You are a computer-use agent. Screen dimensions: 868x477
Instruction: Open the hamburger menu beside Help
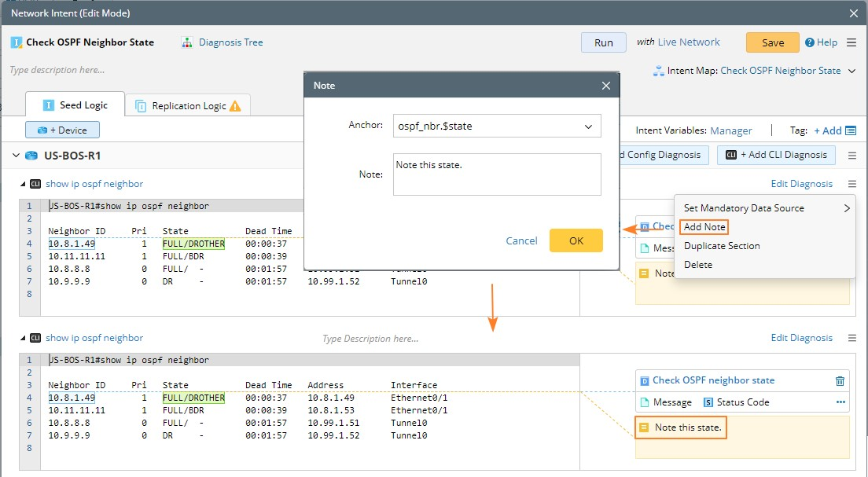(x=851, y=42)
